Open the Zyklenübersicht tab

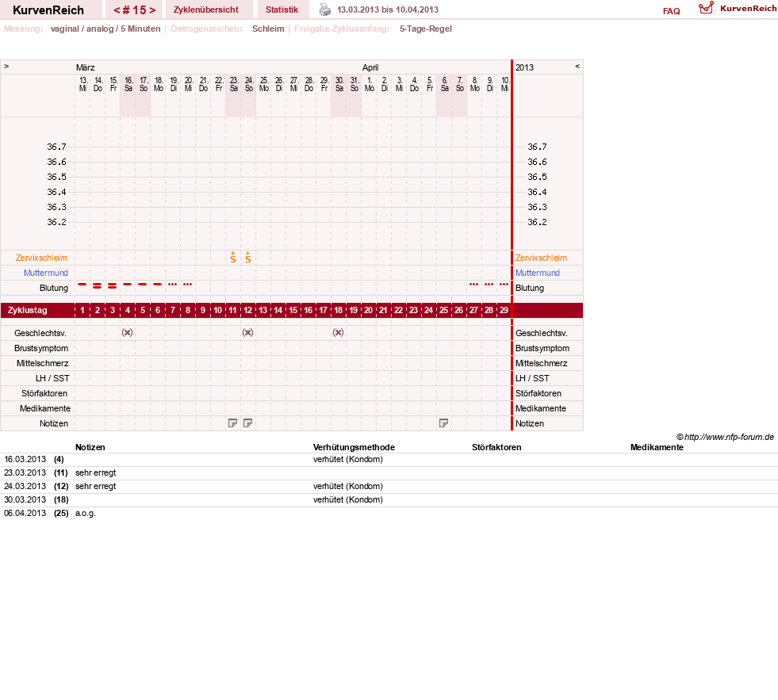(206, 10)
